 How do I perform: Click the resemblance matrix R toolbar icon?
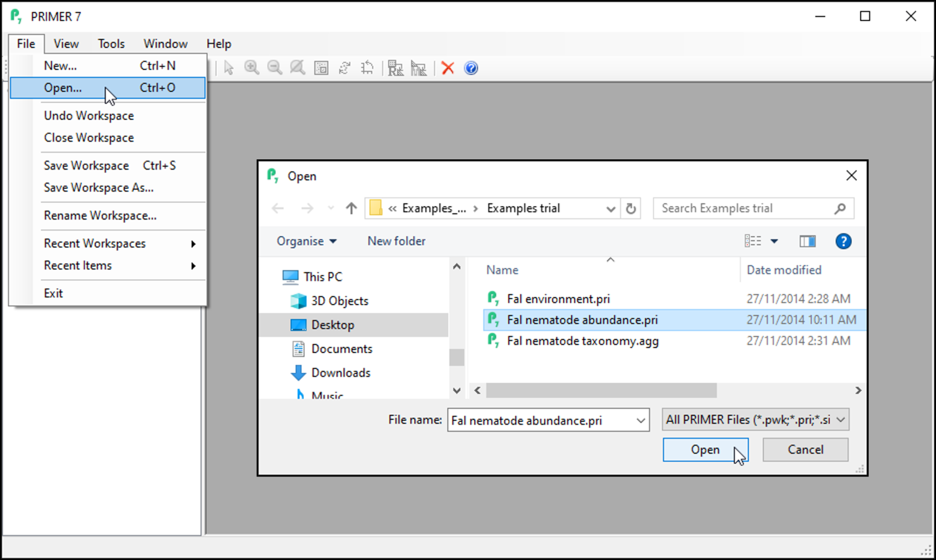[396, 68]
